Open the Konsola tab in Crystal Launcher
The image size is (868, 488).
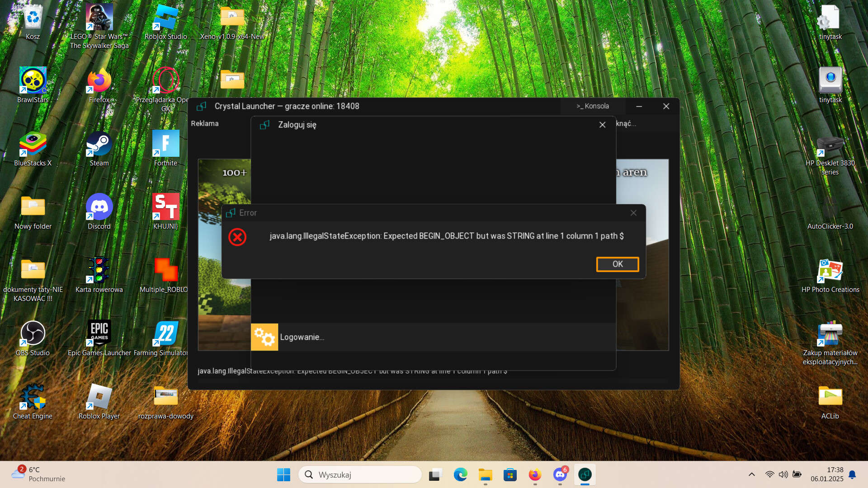pos(593,106)
